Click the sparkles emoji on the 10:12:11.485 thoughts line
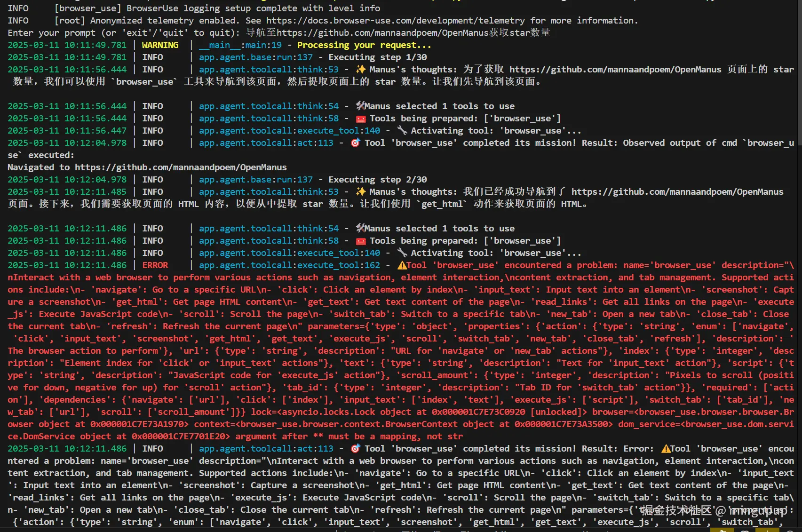 tap(361, 192)
